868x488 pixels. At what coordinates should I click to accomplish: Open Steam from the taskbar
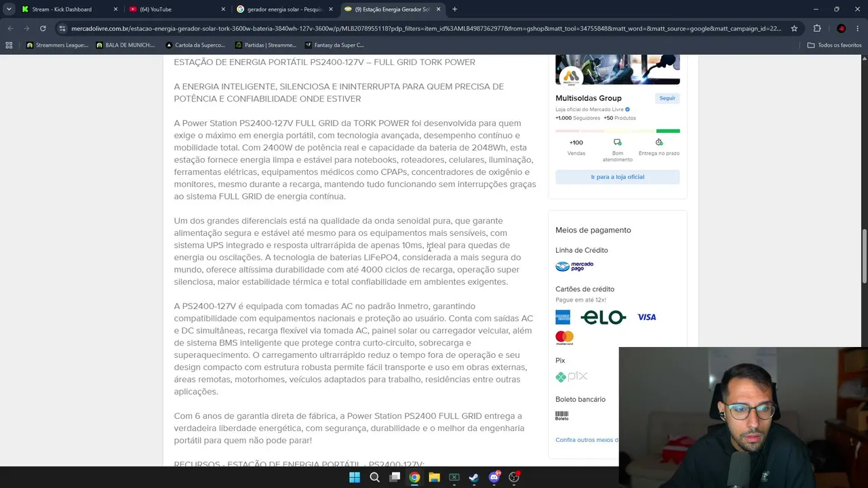click(x=474, y=477)
